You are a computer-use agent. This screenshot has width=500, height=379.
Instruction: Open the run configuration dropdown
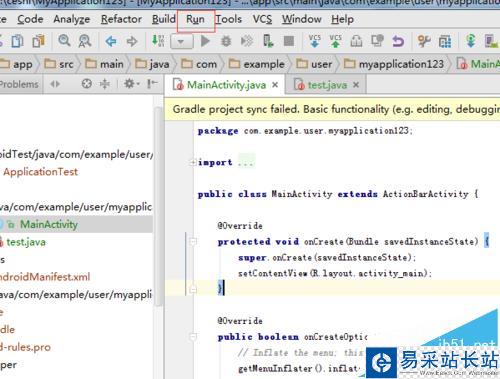pyautogui.click(x=181, y=42)
